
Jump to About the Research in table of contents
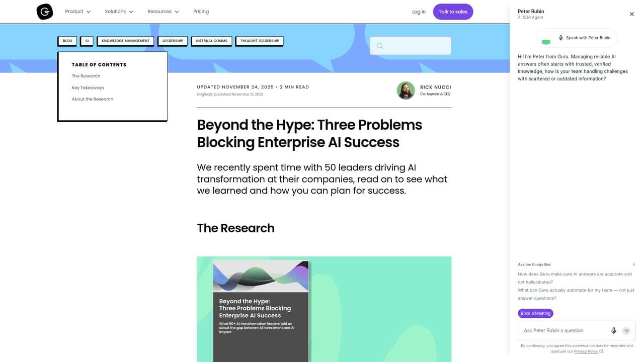[x=93, y=99]
